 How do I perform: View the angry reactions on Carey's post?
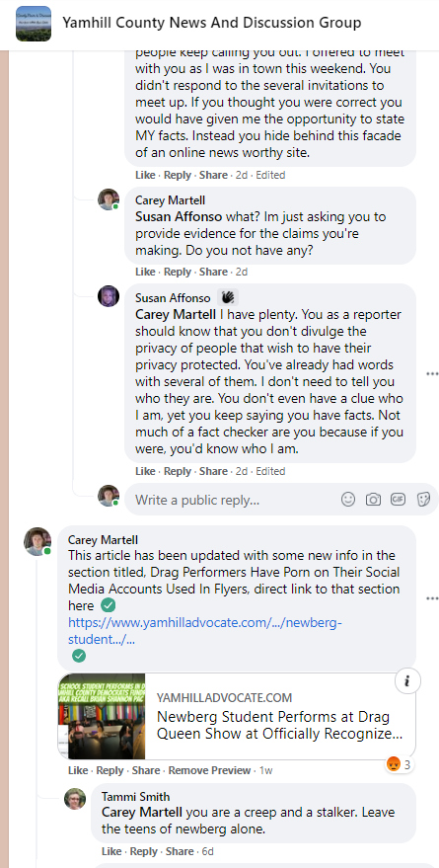399,765
